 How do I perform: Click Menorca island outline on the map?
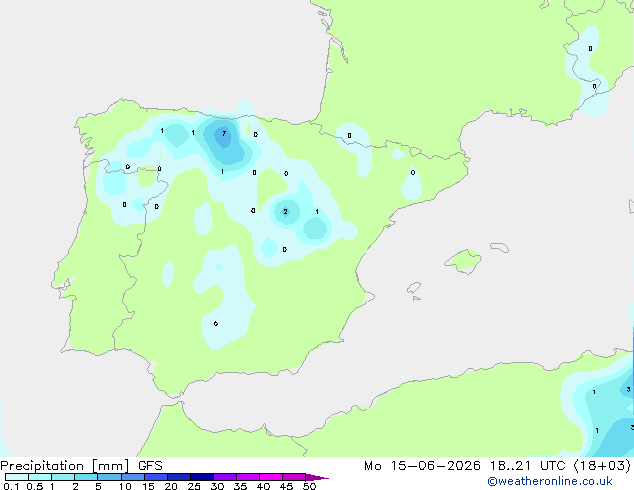click(x=499, y=247)
